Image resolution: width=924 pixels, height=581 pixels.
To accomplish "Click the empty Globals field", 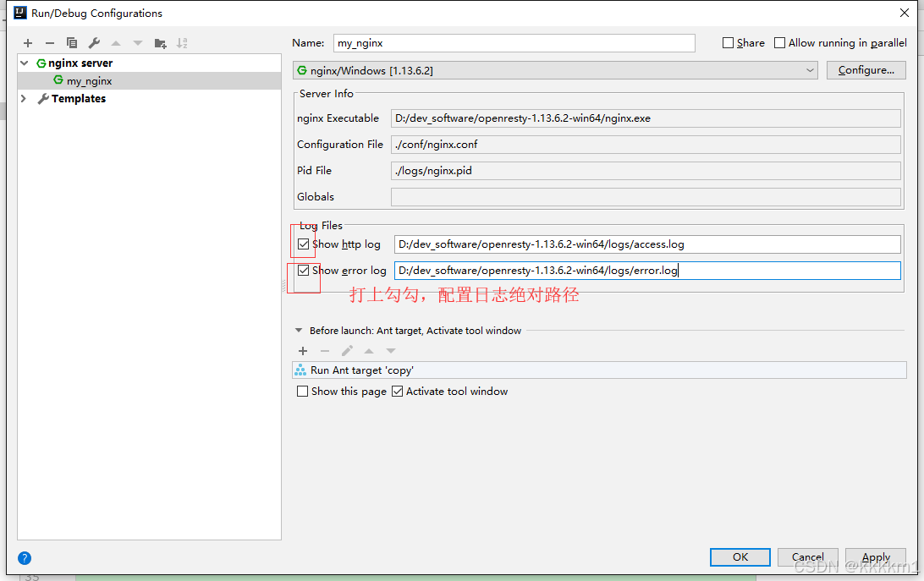I will (646, 197).
